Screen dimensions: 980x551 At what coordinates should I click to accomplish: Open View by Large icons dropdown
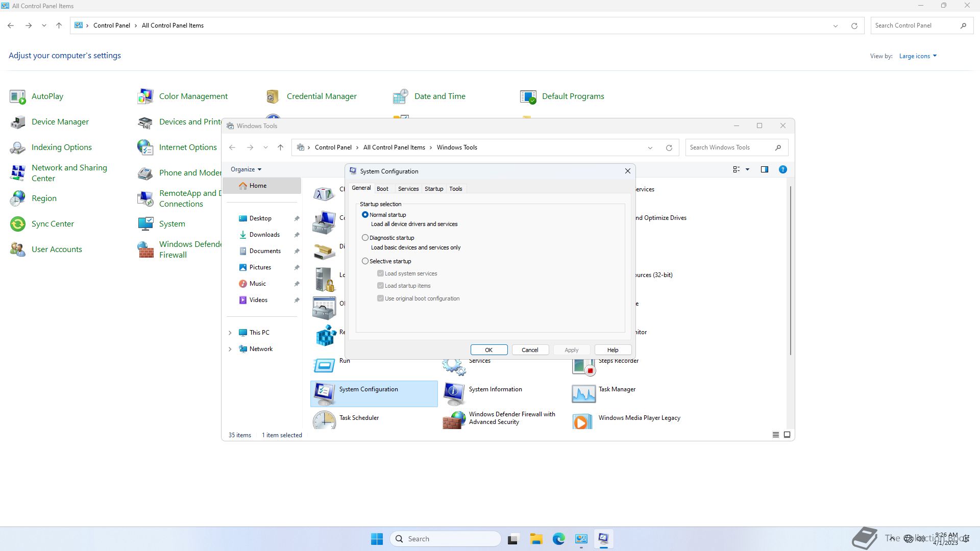pyautogui.click(x=918, y=56)
